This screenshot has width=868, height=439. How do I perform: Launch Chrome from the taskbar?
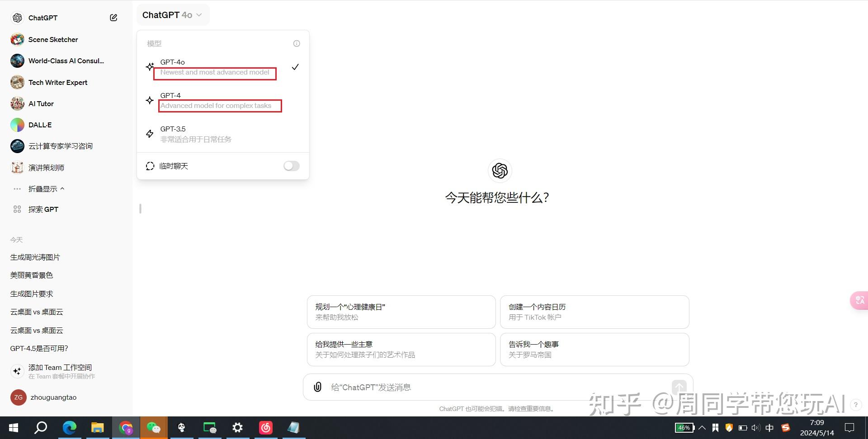pos(126,427)
